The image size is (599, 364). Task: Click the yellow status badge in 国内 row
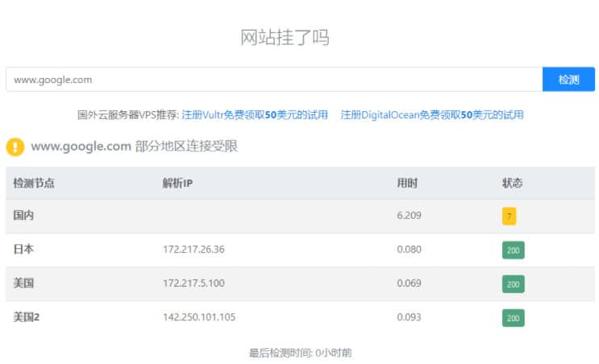(x=509, y=216)
